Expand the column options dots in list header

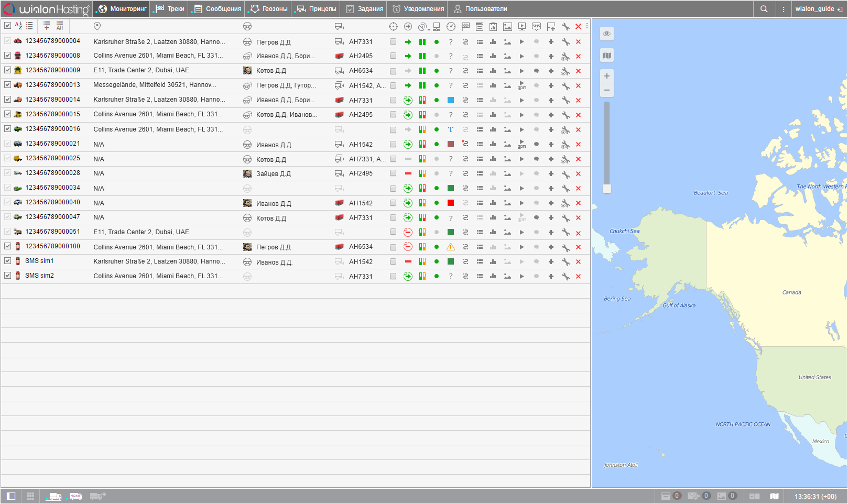[587, 26]
